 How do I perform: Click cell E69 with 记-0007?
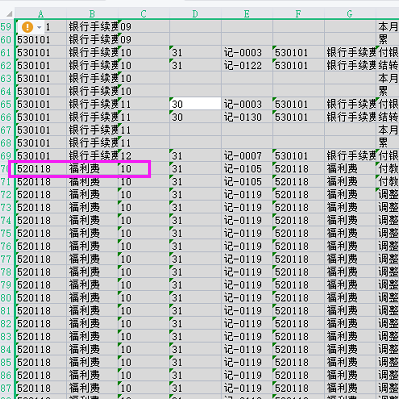tap(247, 156)
